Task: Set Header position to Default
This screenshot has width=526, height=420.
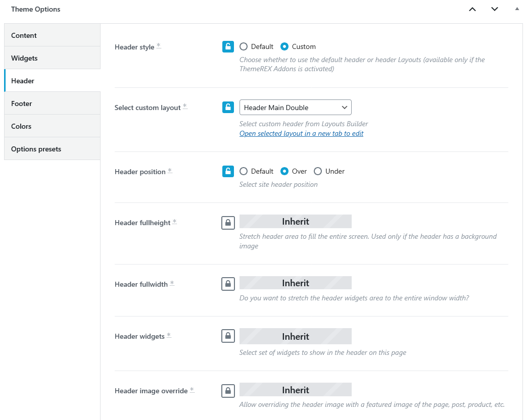Action: click(244, 171)
